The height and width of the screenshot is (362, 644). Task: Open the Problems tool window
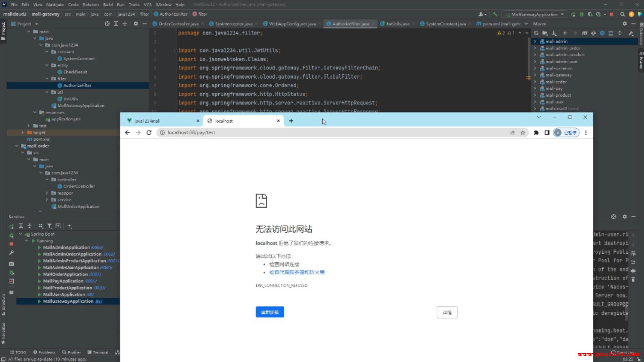click(44, 352)
